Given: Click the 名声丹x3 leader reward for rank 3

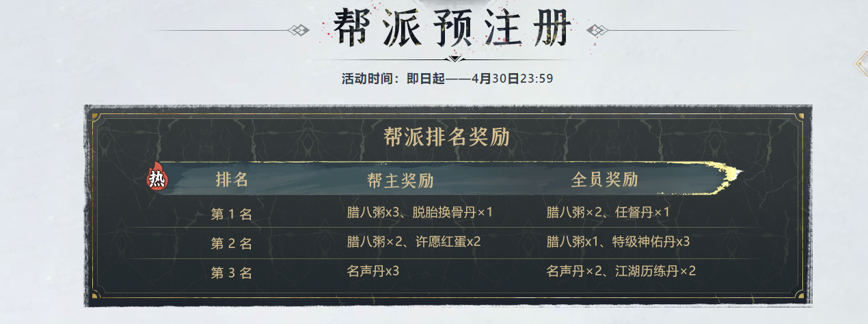Looking at the screenshot, I should (x=373, y=271).
